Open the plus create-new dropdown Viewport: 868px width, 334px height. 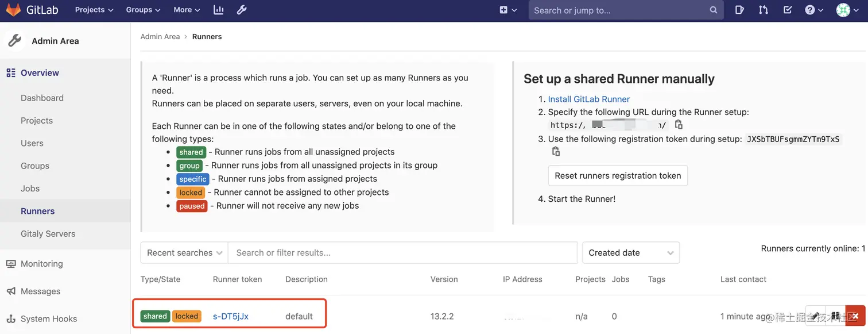pyautogui.click(x=508, y=10)
